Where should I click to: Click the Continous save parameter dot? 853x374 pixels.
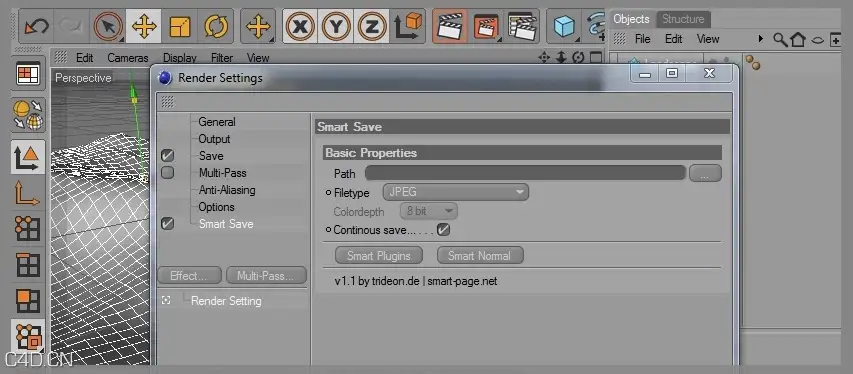(328, 230)
